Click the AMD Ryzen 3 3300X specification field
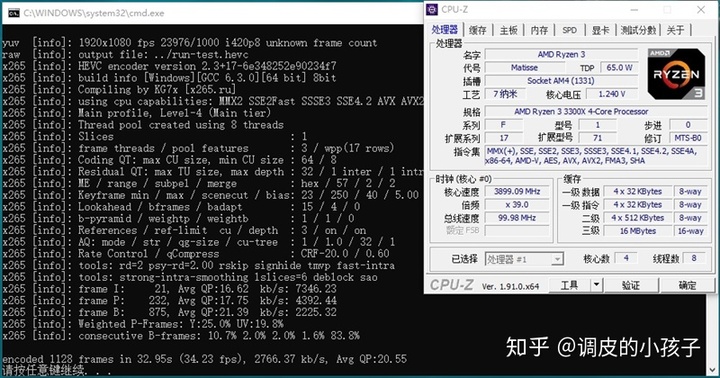The height and width of the screenshot is (378, 720). (x=596, y=112)
